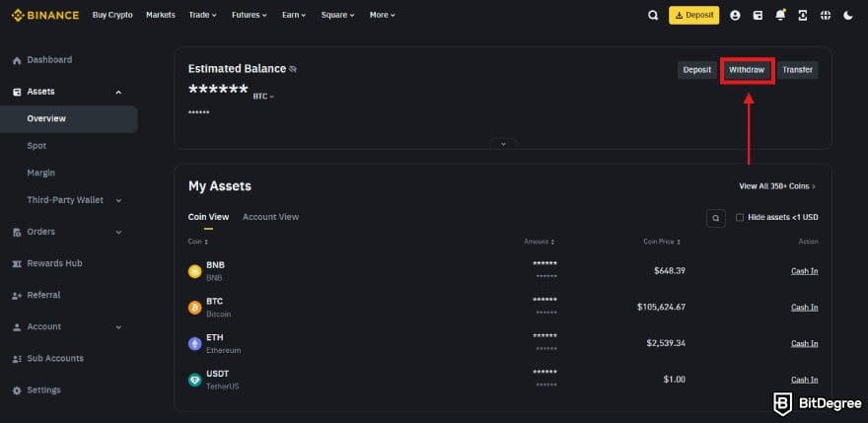Click the USDT Tether coin icon

pyautogui.click(x=195, y=380)
